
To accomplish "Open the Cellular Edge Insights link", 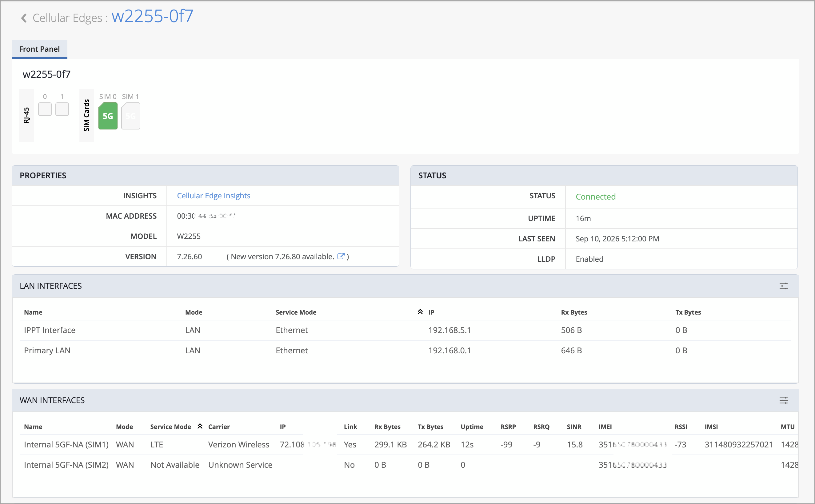I will (214, 196).
